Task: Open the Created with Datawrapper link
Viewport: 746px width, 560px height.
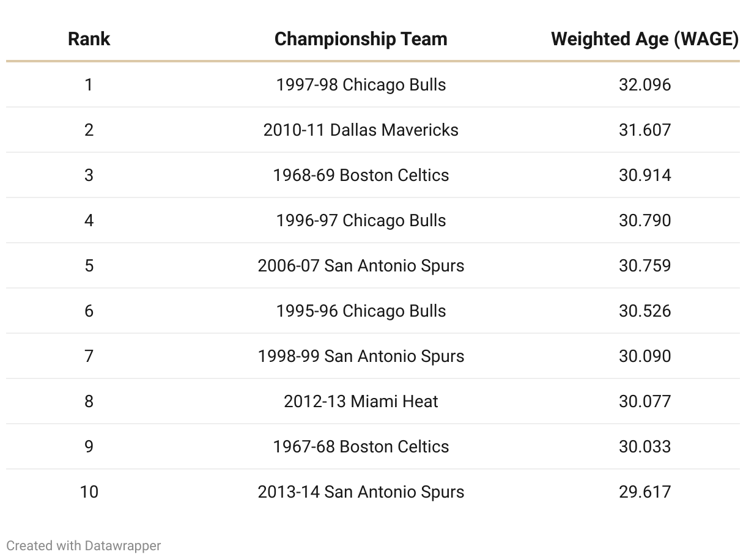Action: point(84,545)
